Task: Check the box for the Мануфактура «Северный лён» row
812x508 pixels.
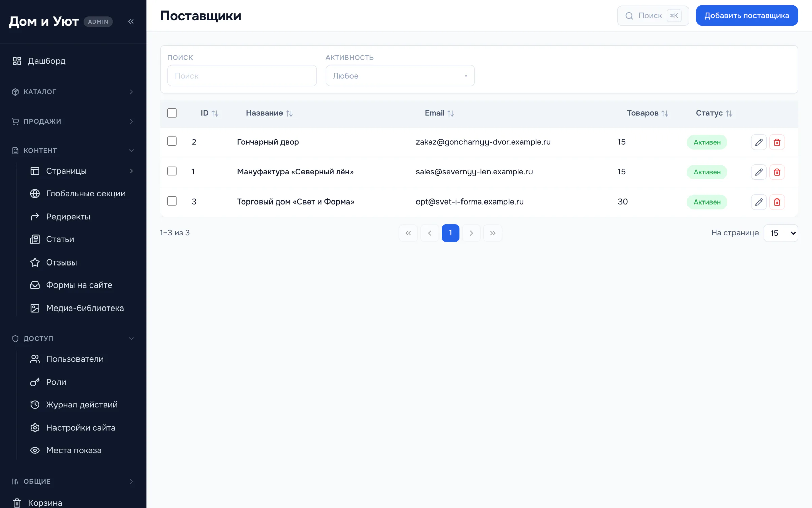Action: click(172, 171)
